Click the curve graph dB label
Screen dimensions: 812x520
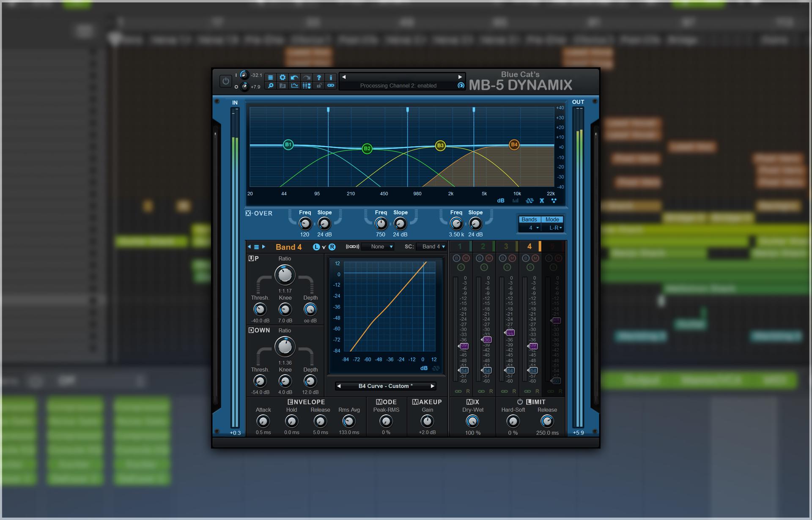pos(424,368)
